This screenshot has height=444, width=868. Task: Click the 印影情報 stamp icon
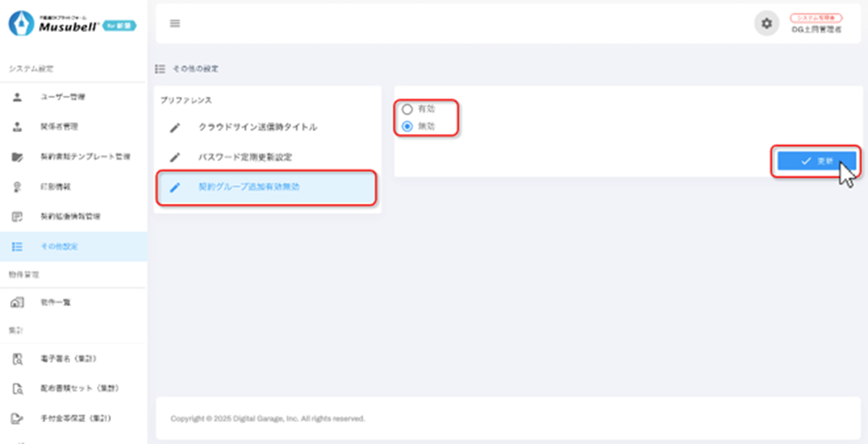coord(18,187)
